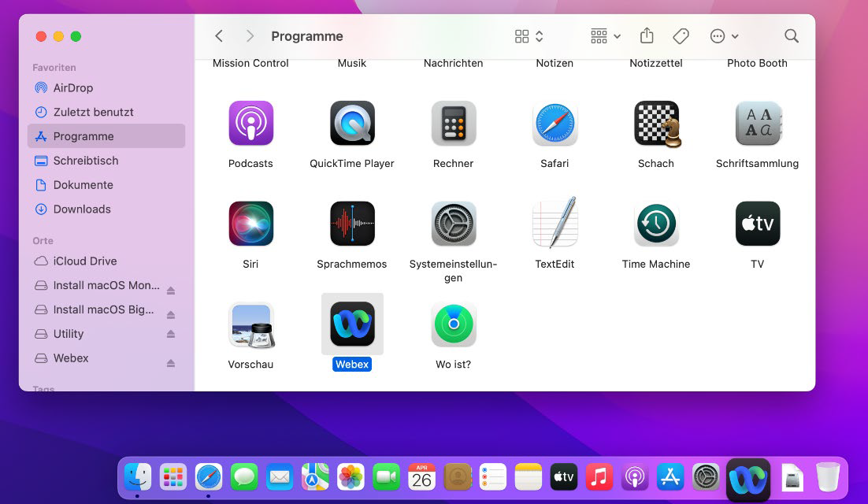Click the Schriftsammlung font book icon
Viewport: 868px width, 504px height.
(758, 123)
